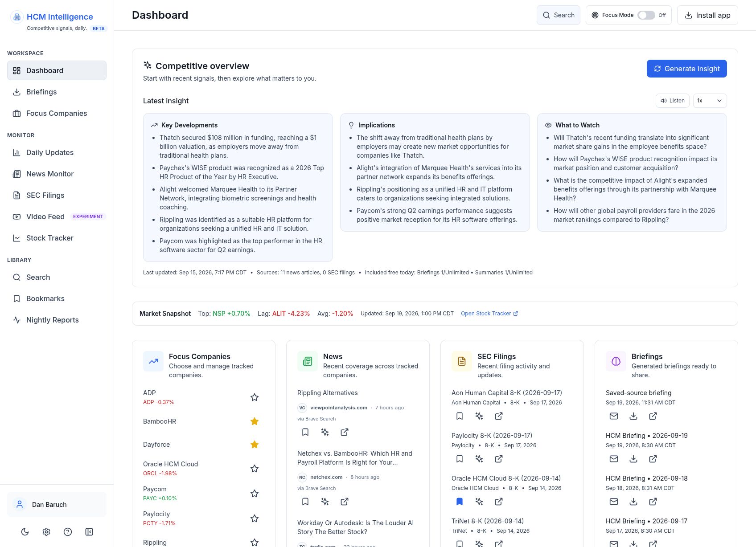
Task: Go to Briefings in sidebar
Action: 57,92
